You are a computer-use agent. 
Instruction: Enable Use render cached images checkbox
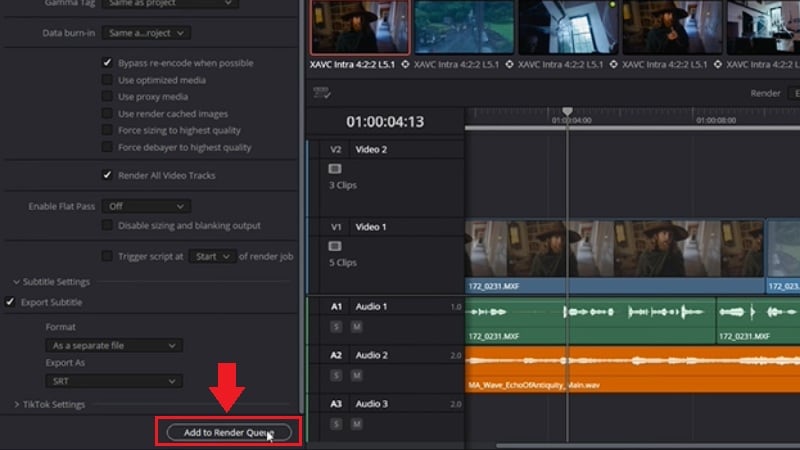tap(107, 113)
